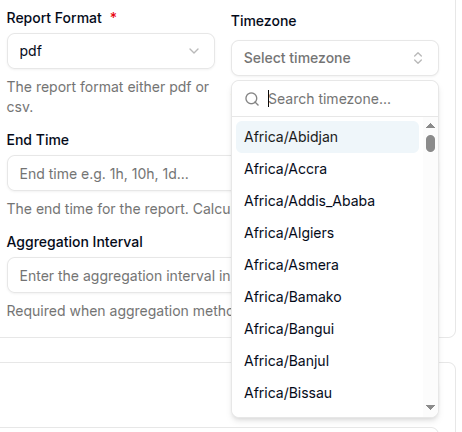Click the up-down chevrons icon in timezone selector
This screenshot has width=462, height=432.
418,58
